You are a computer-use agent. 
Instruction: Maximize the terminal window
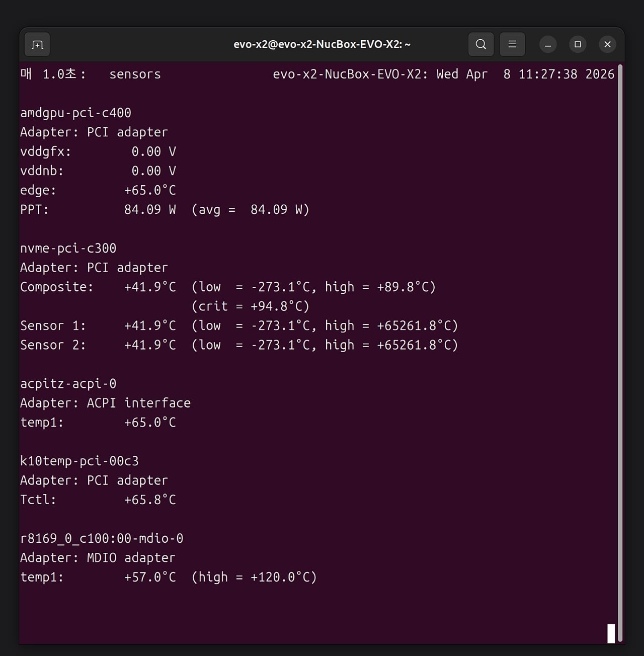(x=578, y=45)
